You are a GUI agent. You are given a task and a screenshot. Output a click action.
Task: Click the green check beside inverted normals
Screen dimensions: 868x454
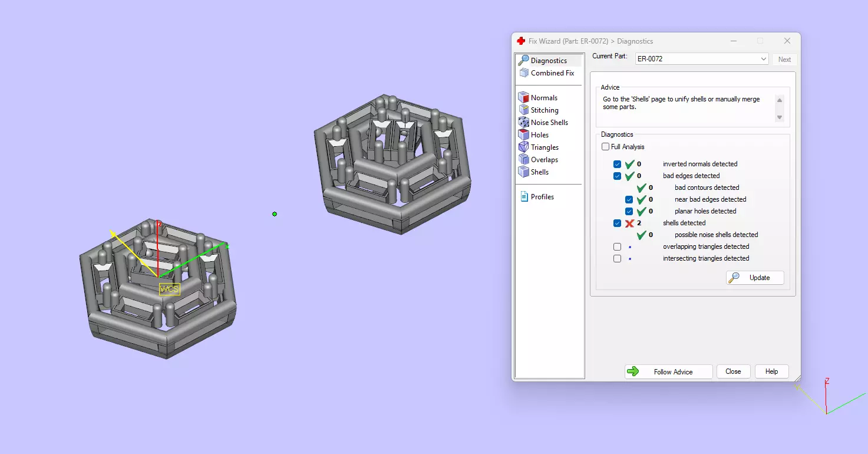pos(630,164)
